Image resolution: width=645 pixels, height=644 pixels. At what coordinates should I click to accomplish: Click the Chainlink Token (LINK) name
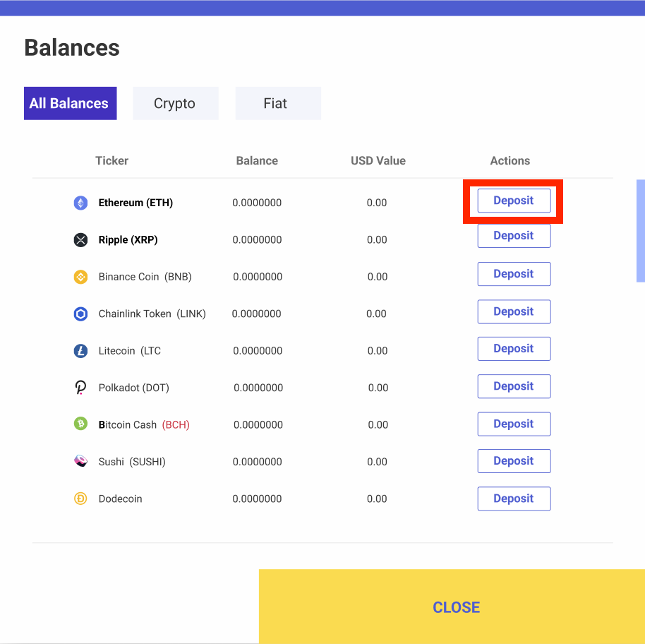(152, 314)
